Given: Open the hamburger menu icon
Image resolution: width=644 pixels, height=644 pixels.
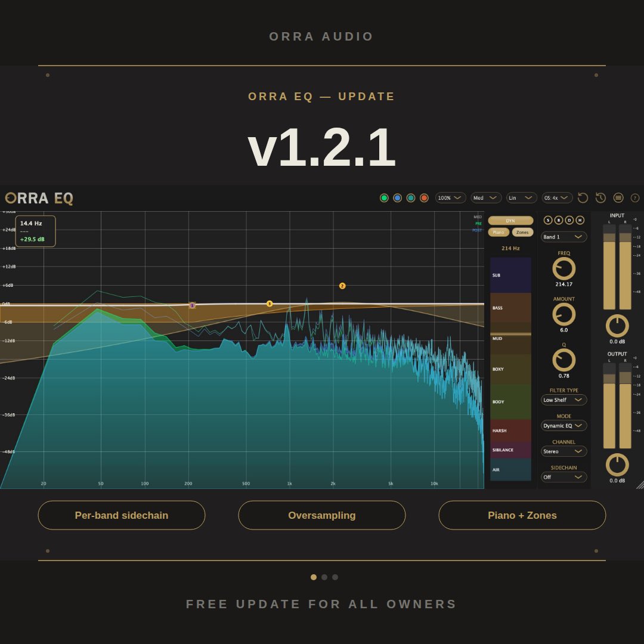Looking at the screenshot, I should click(x=618, y=198).
